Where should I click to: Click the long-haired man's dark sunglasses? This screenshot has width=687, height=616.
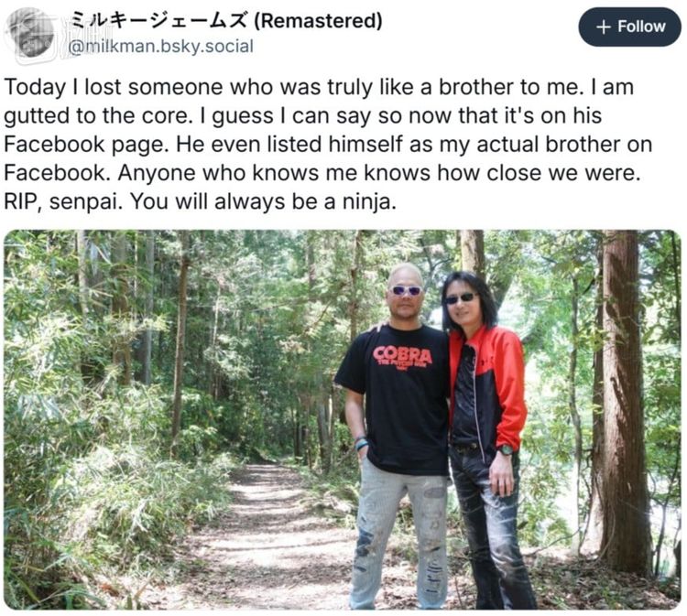tap(461, 298)
